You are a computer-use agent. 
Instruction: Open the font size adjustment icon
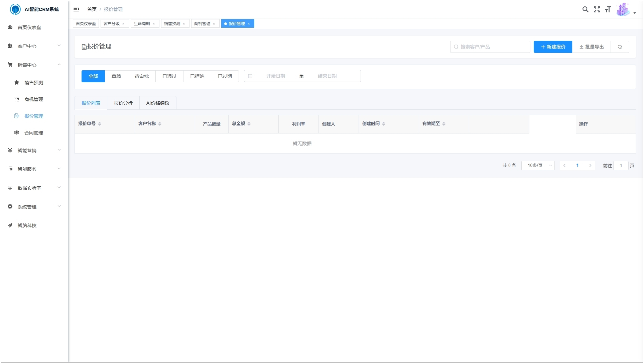coord(608,9)
